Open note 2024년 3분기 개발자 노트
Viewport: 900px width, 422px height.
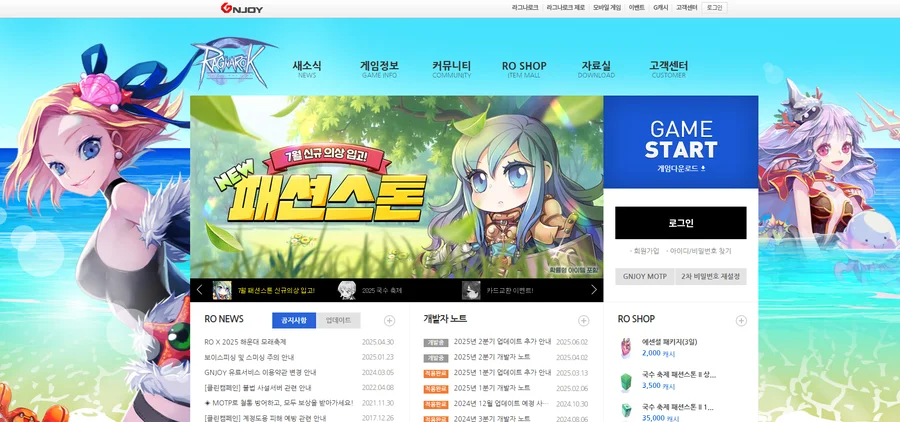(492, 419)
